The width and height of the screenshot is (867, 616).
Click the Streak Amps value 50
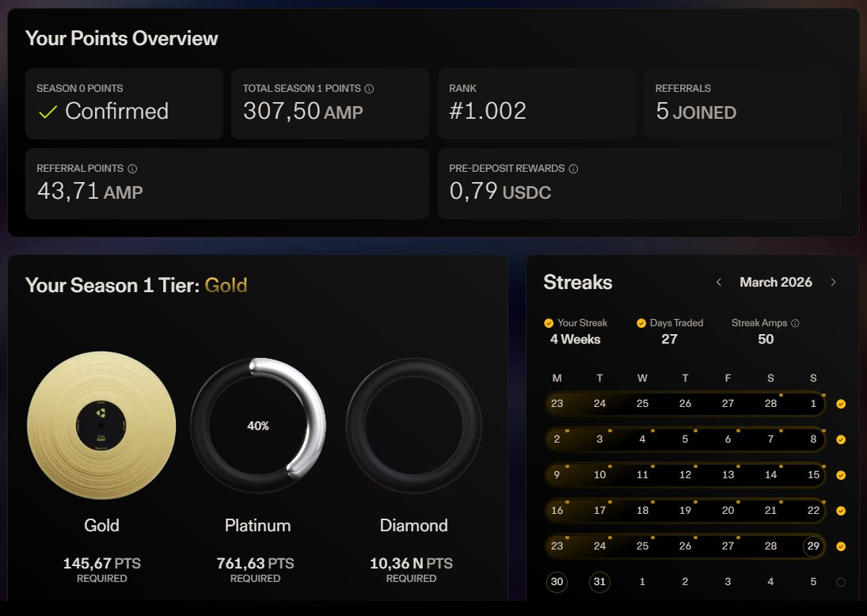766,339
